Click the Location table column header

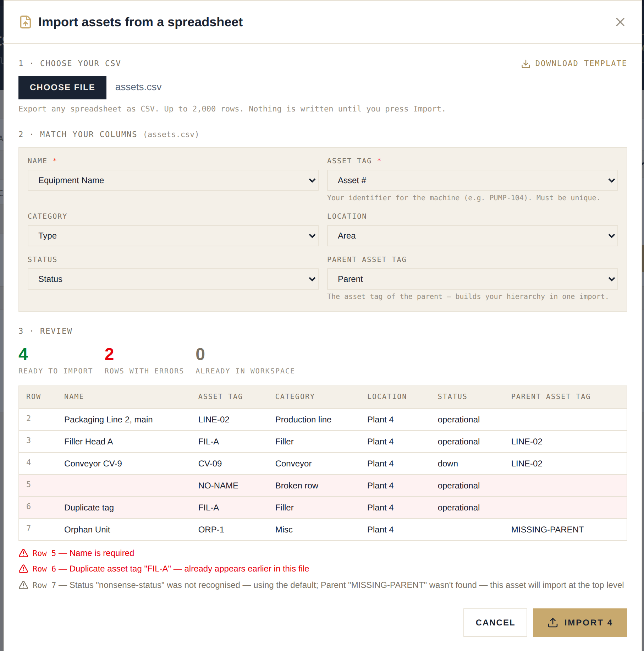387,396
